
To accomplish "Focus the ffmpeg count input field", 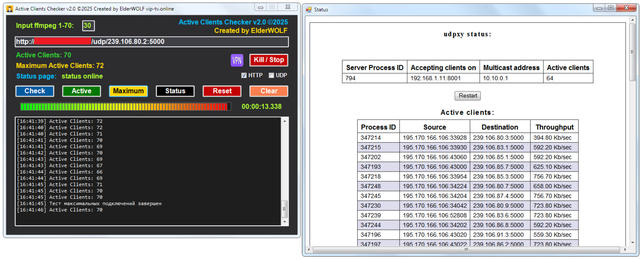I will point(88,26).
